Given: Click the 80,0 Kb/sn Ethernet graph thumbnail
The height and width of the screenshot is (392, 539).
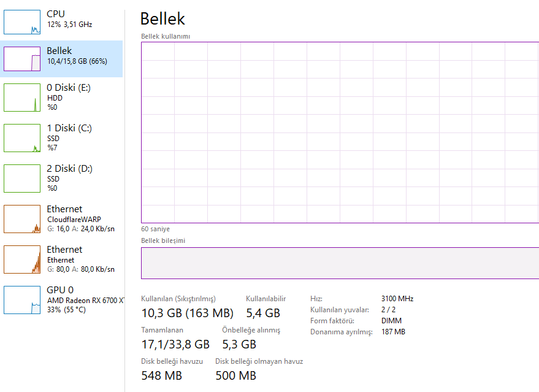Looking at the screenshot, I should 21,259.
